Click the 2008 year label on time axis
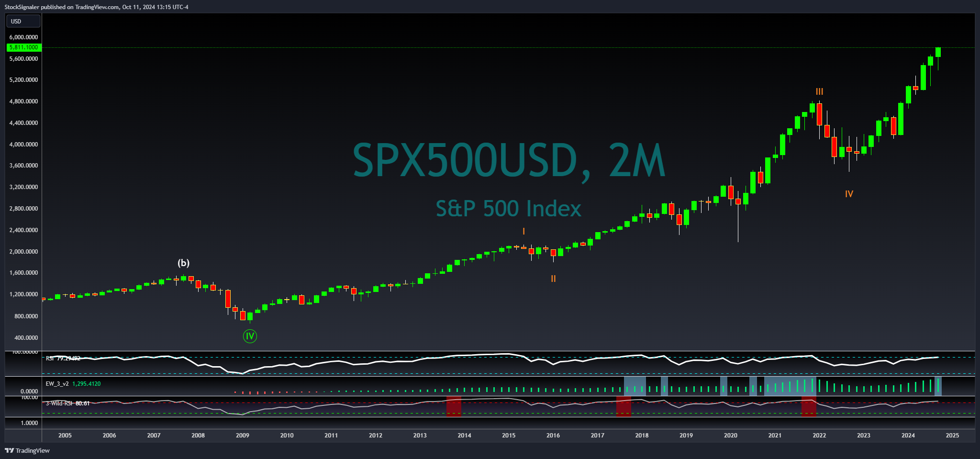This screenshot has width=980, height=459. point(198,436)
